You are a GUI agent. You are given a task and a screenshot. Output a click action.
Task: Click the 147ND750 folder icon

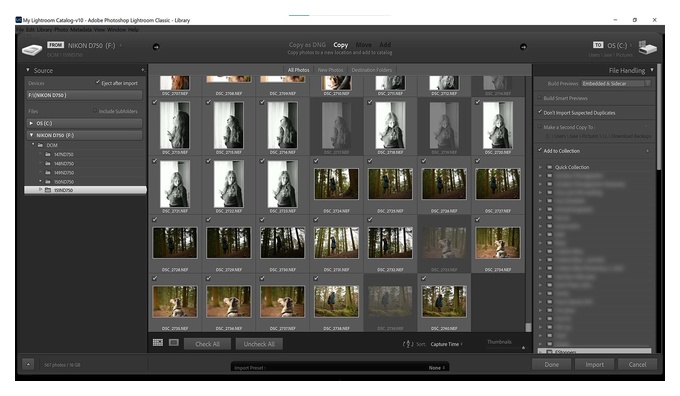coord(48,154)
